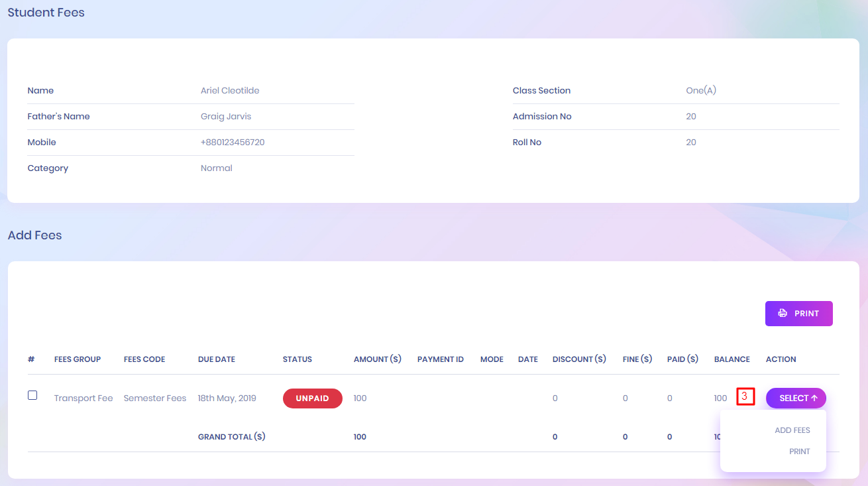Viewport: 868px width, 486px height.
Task: Tick the checkbox for the Transport Fee row
Action: pos(32,395)
